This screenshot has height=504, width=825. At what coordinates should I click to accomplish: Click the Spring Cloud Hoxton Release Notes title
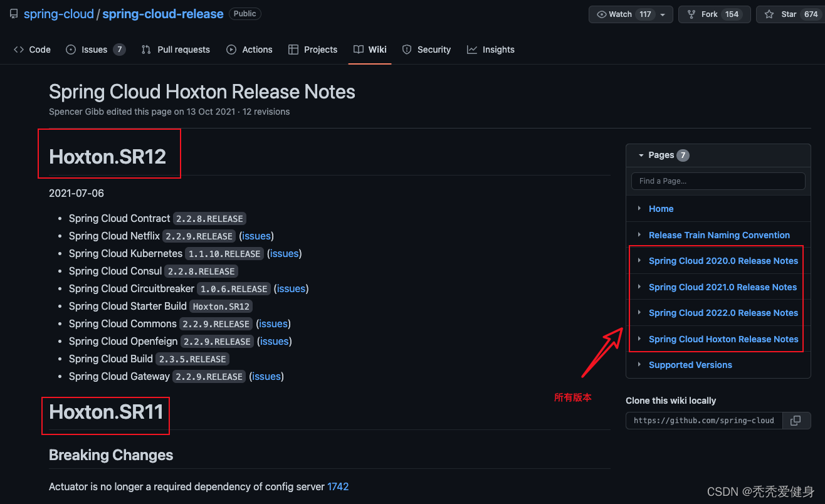[x=202, y=92]
